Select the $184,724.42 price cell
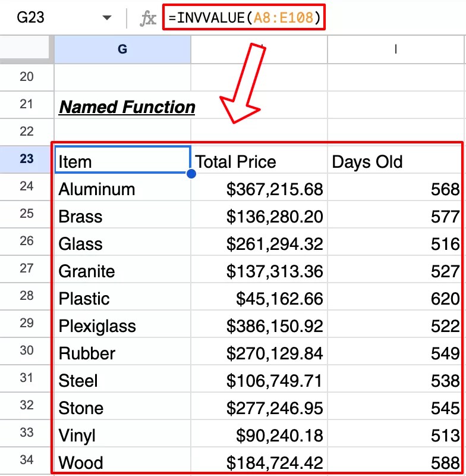This screenshot has width=466, height=476. tap(259, 462)
